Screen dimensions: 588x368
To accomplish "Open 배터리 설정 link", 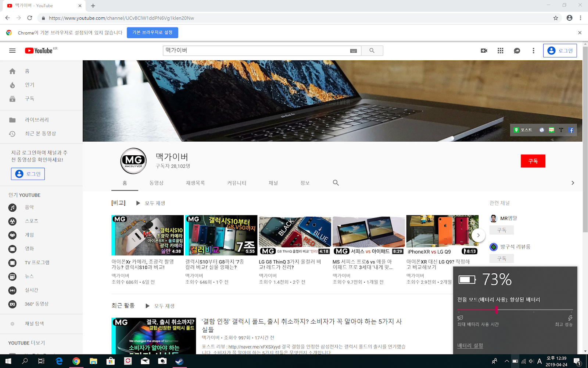I will tap(470, 346).
